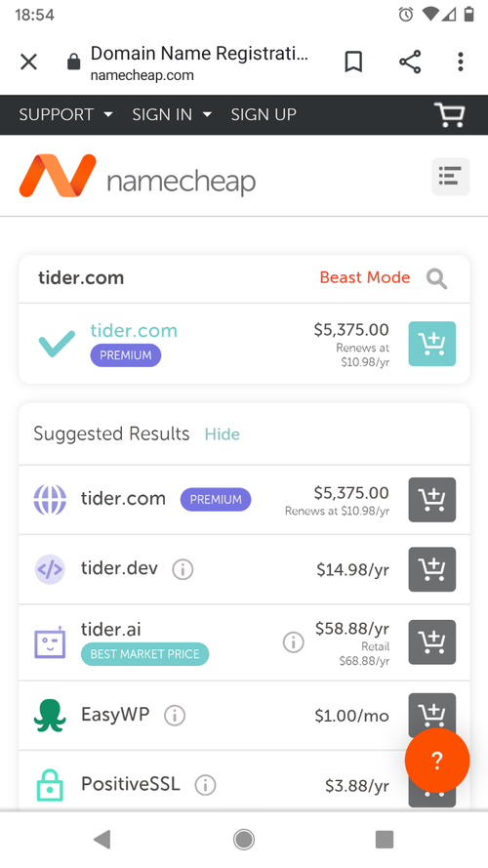Click the search magnifier icon beside Beast Mode

pos(436,278)
